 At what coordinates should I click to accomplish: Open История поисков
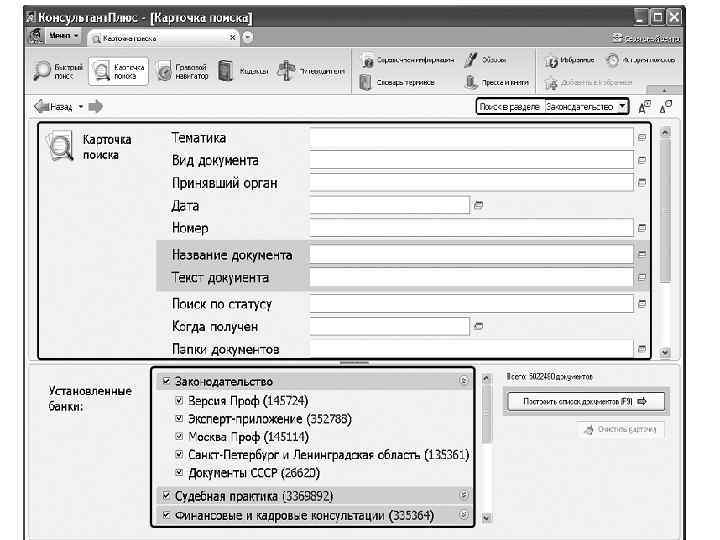641,60
